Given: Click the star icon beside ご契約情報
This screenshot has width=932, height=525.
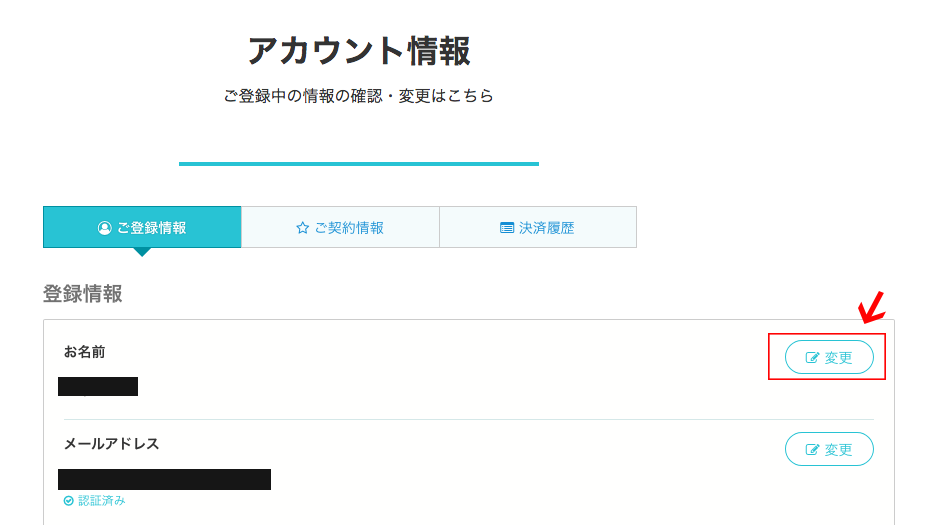Looking at the screenshot, I should (x=303, y=228).
